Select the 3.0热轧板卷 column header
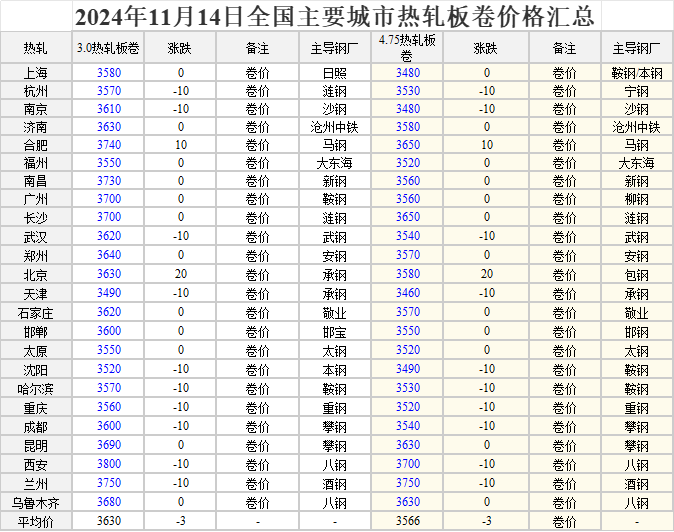This screenshot has height=532, width=674. point(109,48)
